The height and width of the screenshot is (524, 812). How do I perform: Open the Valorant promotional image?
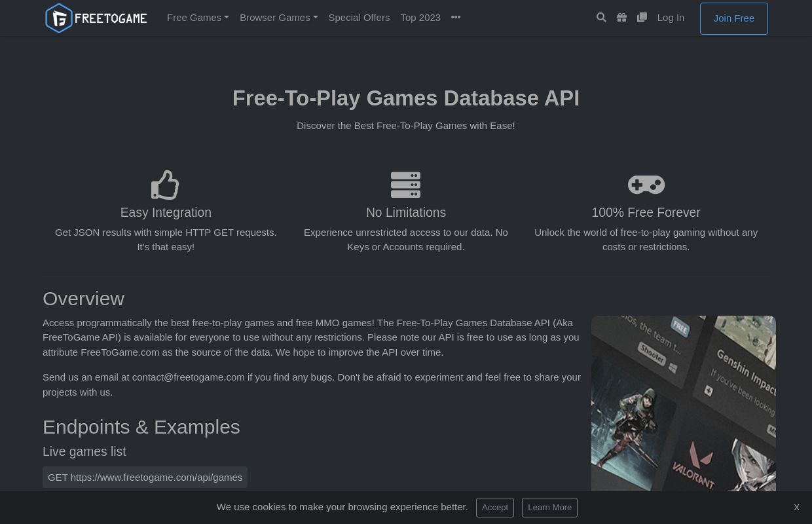tap(684, 403)
